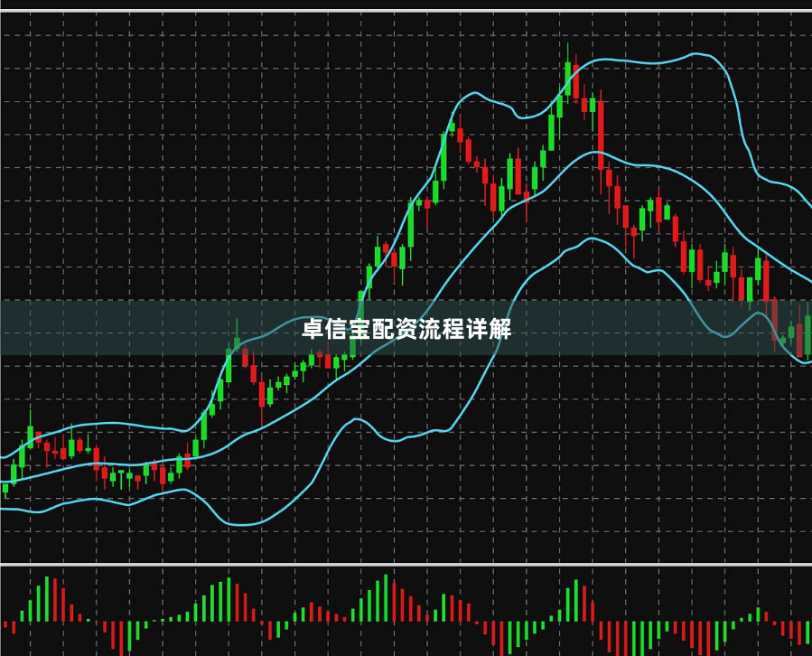812x656 pixels.
Task: Click the middle band where the long red candle crosses it
Action: click(x=600, y=152)
